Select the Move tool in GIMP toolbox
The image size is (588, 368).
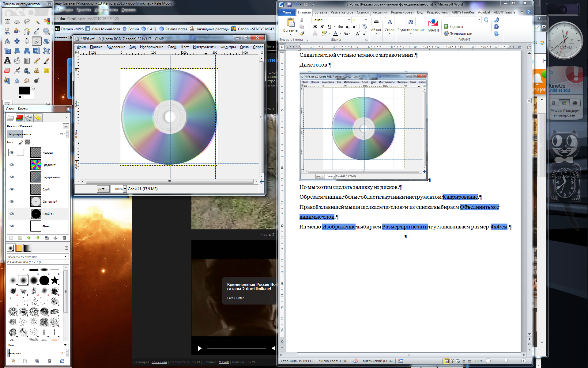tap(17, 41)
